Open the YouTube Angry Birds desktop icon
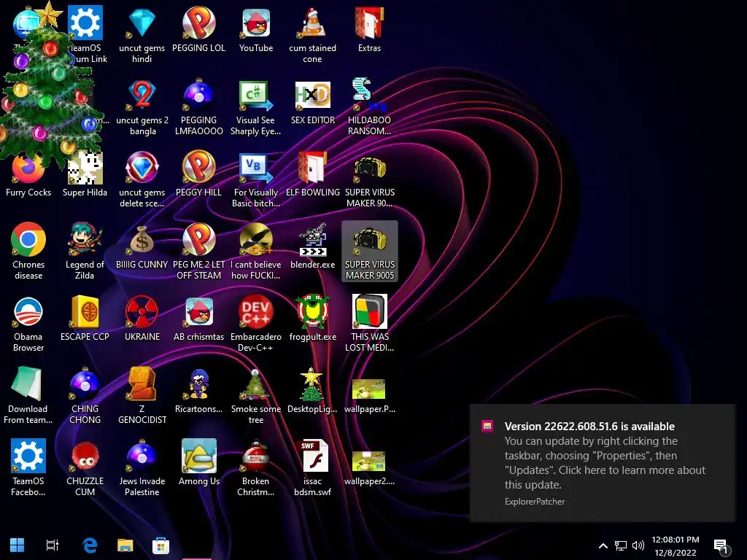 click(256, 23)
